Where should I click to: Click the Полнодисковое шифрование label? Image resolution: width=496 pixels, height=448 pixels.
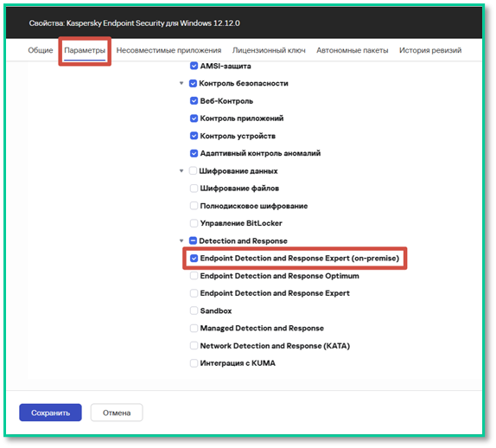click(254, 206)
